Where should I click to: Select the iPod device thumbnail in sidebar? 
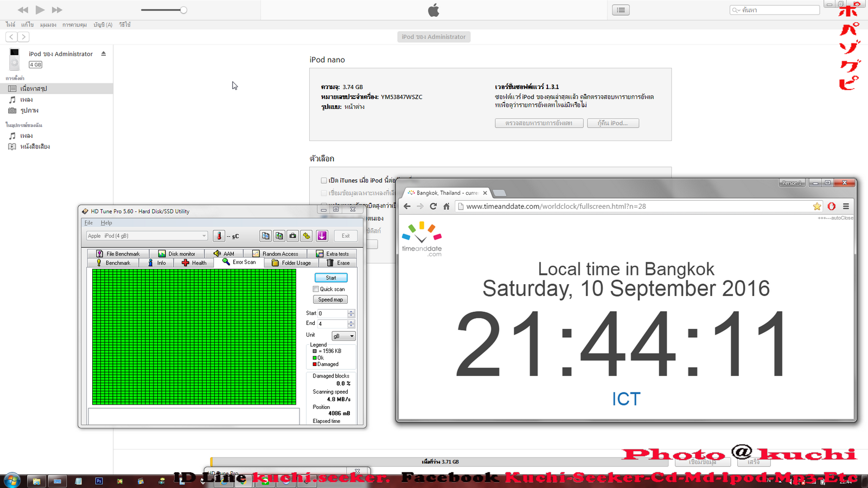click(x=15, y=59)
